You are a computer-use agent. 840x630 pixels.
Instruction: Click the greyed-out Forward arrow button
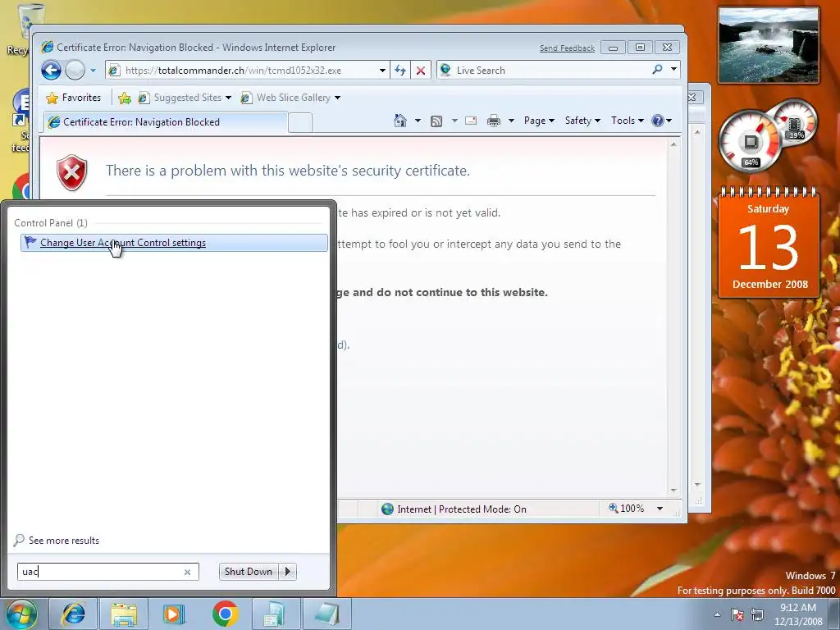pos(75,71)
